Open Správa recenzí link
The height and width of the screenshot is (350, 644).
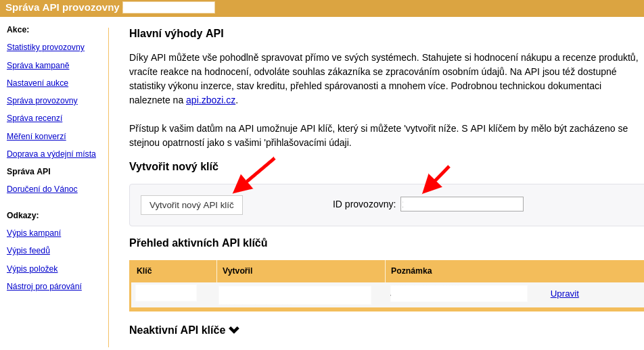pyautogui.click(x=34, y=118)
